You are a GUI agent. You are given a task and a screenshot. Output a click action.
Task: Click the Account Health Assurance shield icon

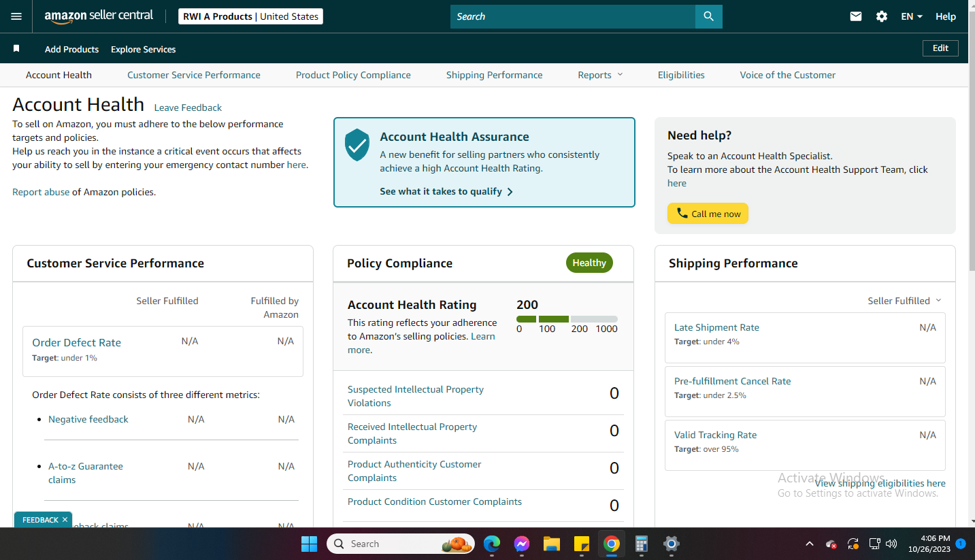click(x=357, y=146)
